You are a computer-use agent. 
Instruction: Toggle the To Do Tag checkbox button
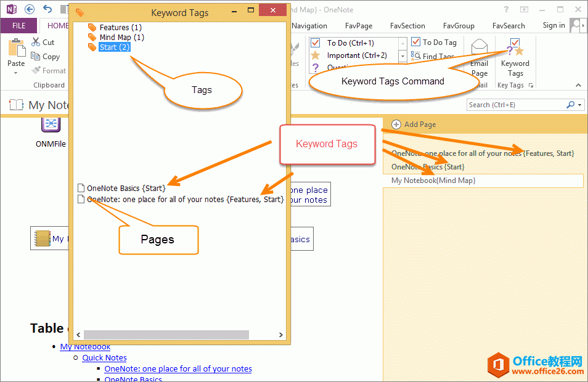coord(415,42)
